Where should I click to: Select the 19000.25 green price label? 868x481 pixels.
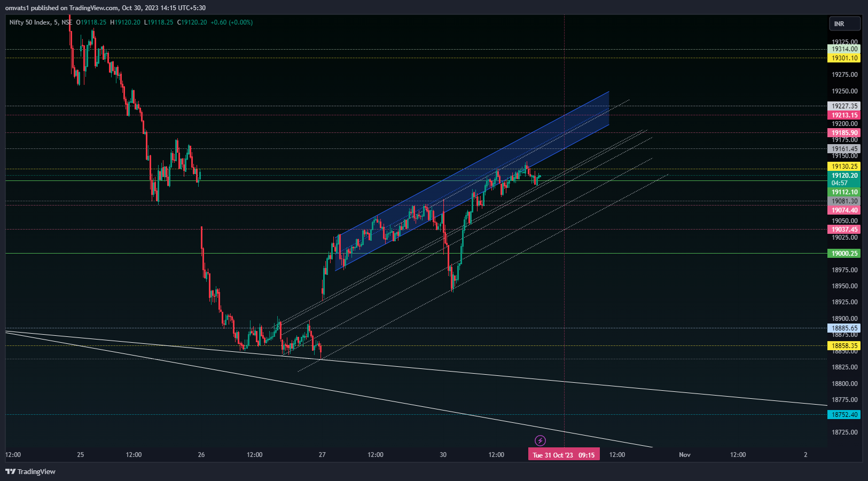[x=844, y=254]
